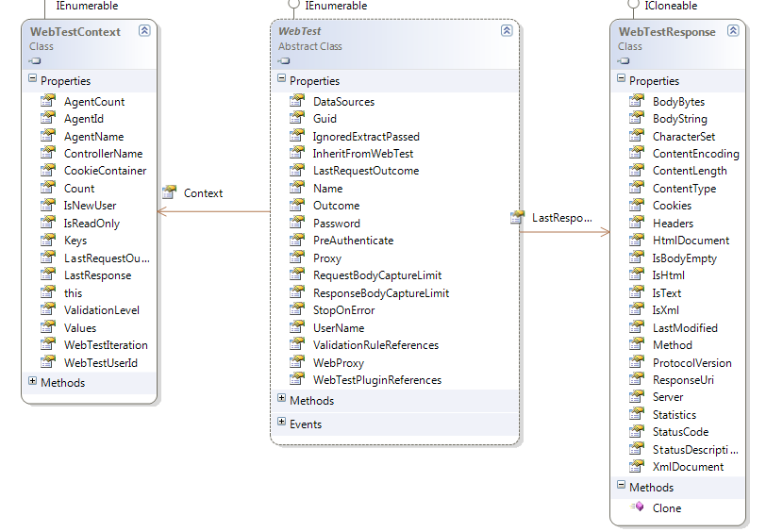The width and height of the screenshot is (783, 532).
Task: Click the Cookies property icon
Action: coord(637,205)
